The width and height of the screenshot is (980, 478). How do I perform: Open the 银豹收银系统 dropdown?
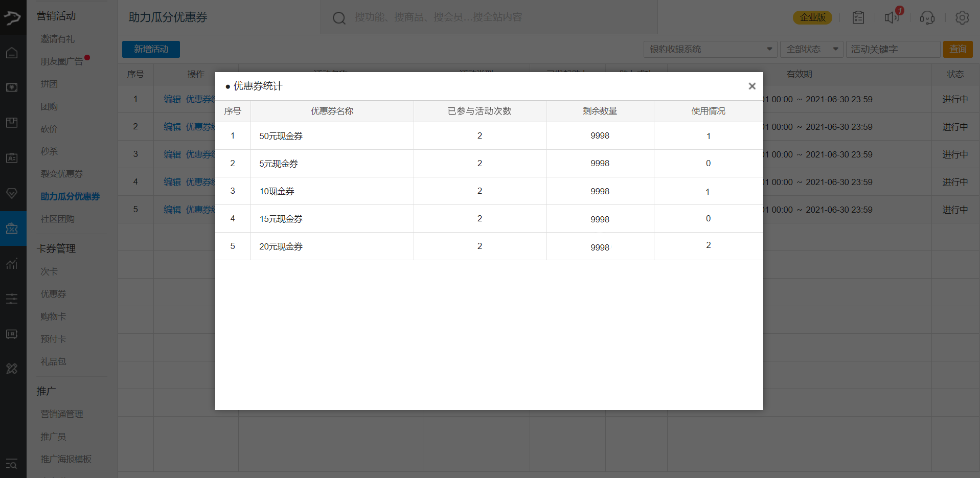click(x=710, y=49)
